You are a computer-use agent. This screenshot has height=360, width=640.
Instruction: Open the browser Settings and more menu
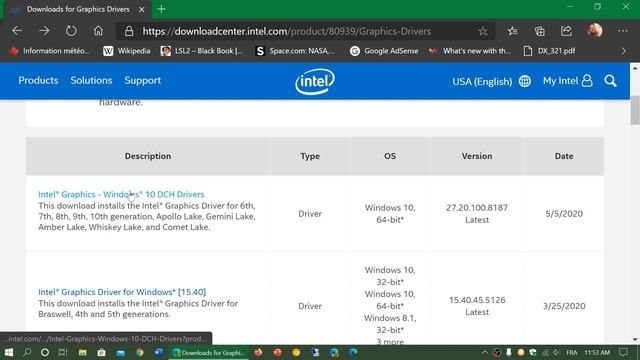tap(623, 31)
